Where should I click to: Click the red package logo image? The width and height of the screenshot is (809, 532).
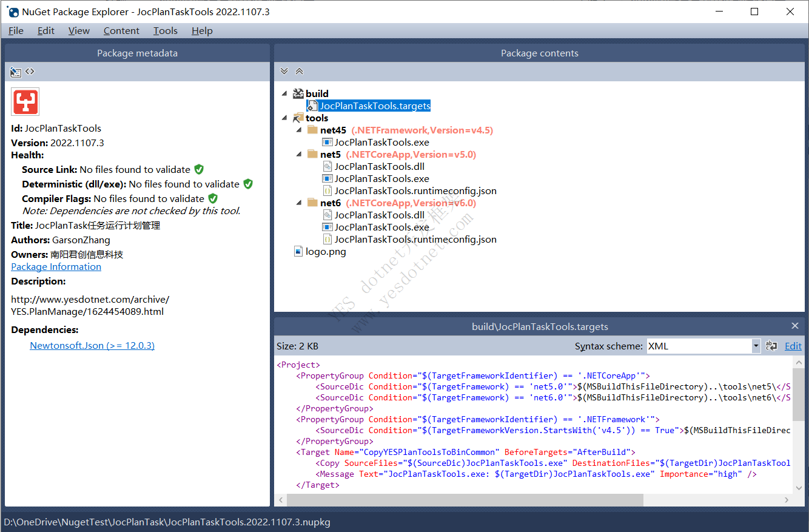click(x=25, y=101)
